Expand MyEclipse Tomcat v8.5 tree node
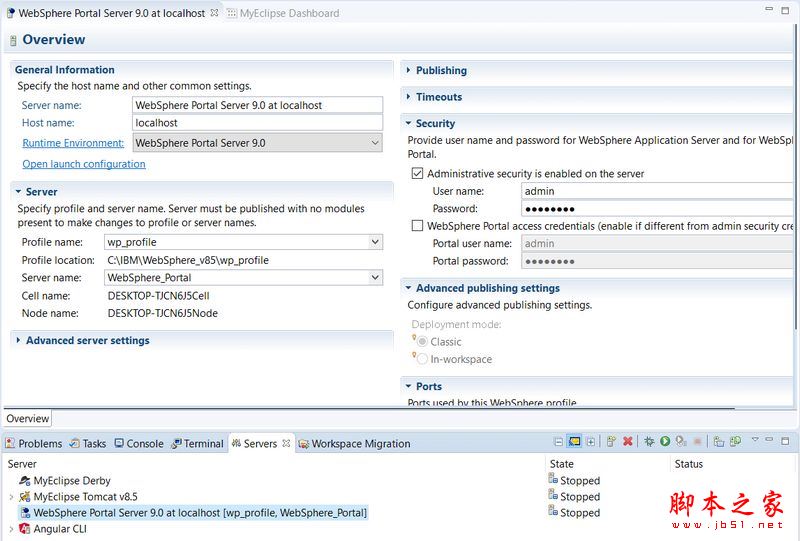This screenshot has width=800, height=541. click(x=11, y=497)
